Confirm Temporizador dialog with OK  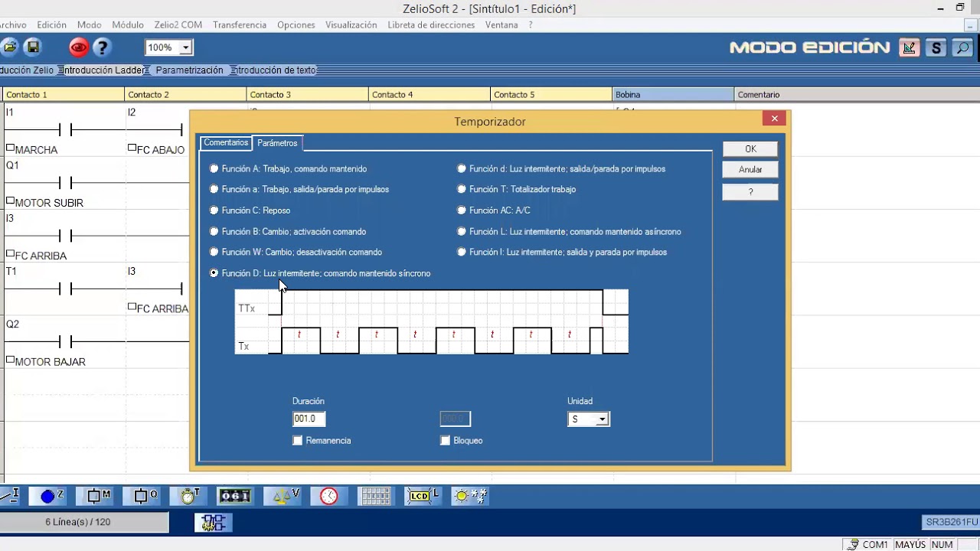[x=750, y=148]
